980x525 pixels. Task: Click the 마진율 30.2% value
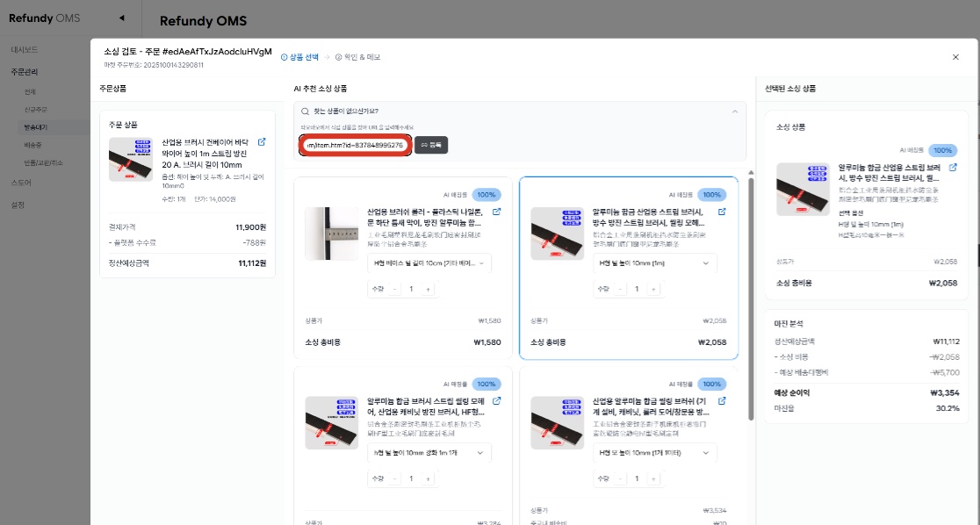point(948,408)
